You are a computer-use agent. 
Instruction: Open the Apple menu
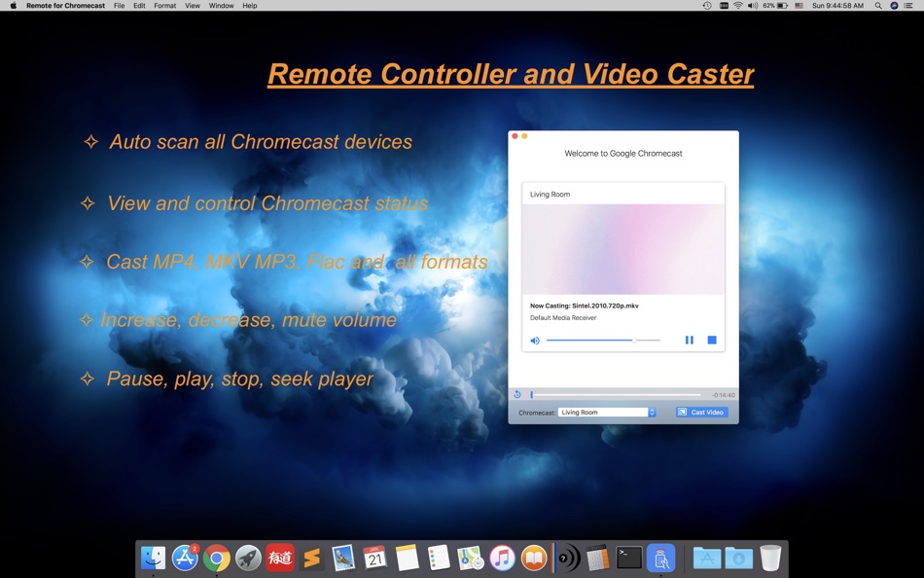(13, 5)
